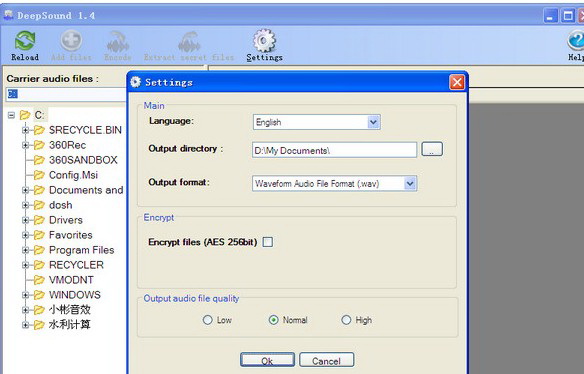
Task: Browse for output directory with ... button
Action: click(432, 149)
